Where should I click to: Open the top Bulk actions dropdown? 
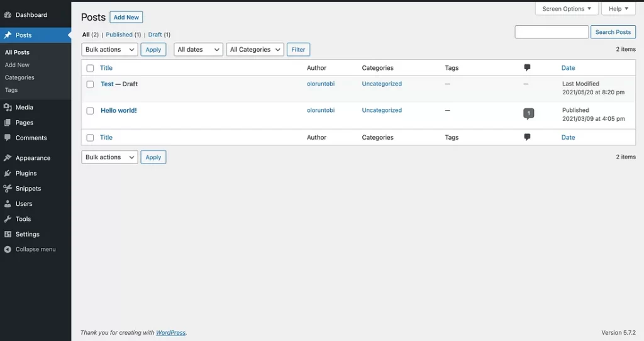pos(109,50)
